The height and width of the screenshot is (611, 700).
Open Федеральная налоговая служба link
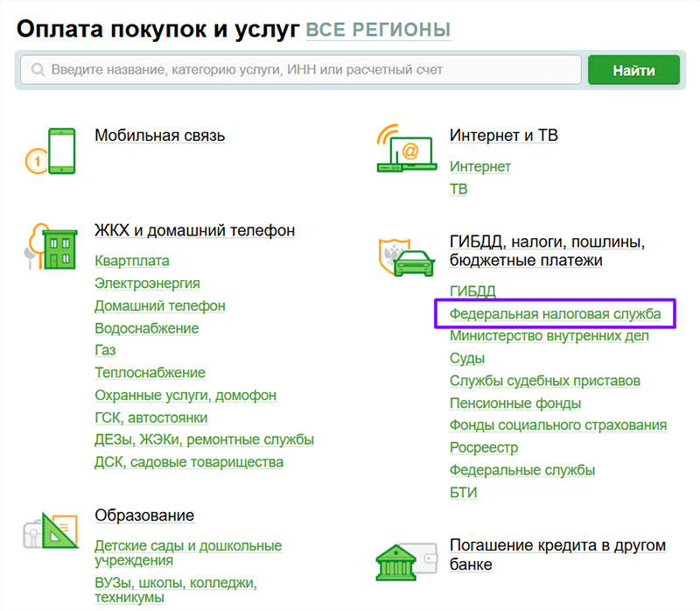555,314
